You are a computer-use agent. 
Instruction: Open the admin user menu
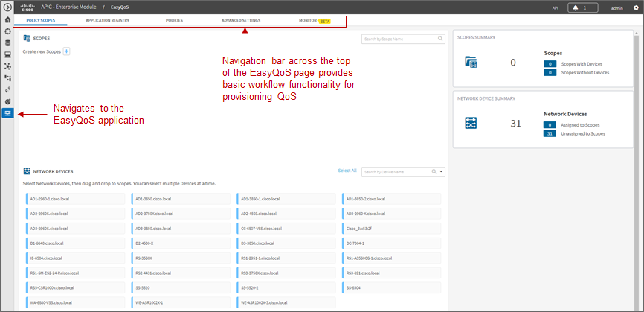pyautogui.click(x=617, y=7)
